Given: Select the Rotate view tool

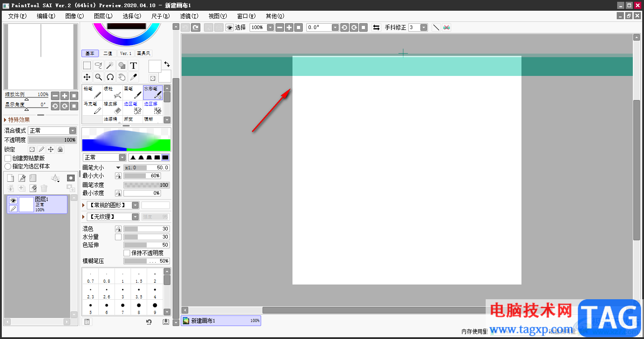Looking at the screenshot, I should pos(110,77).
